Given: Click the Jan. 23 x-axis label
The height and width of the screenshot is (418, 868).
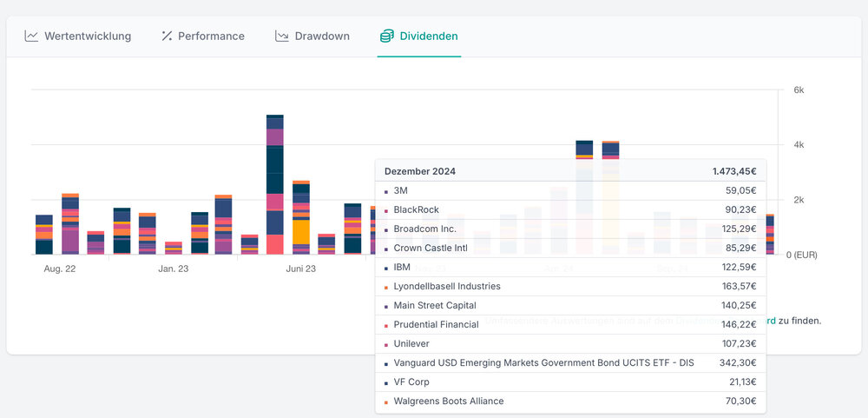Looking at the screenshot, I should click(174, 269).
